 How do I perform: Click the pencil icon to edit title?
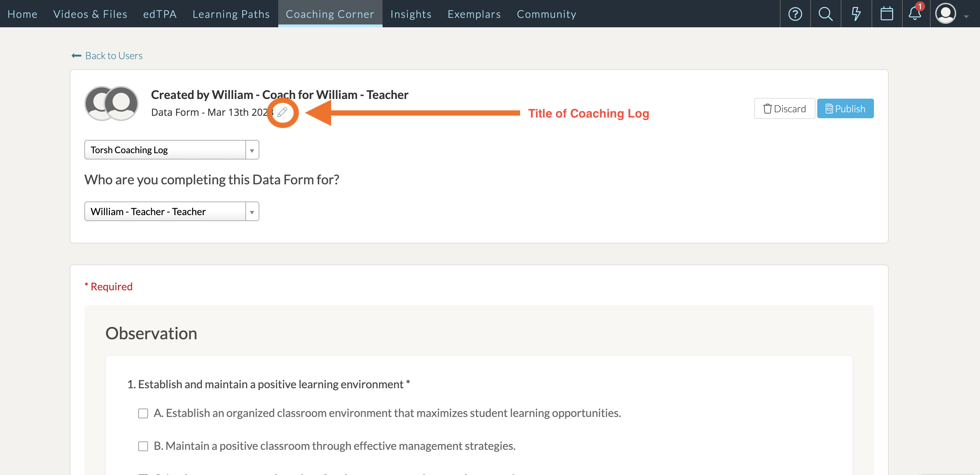coord(282,112)
